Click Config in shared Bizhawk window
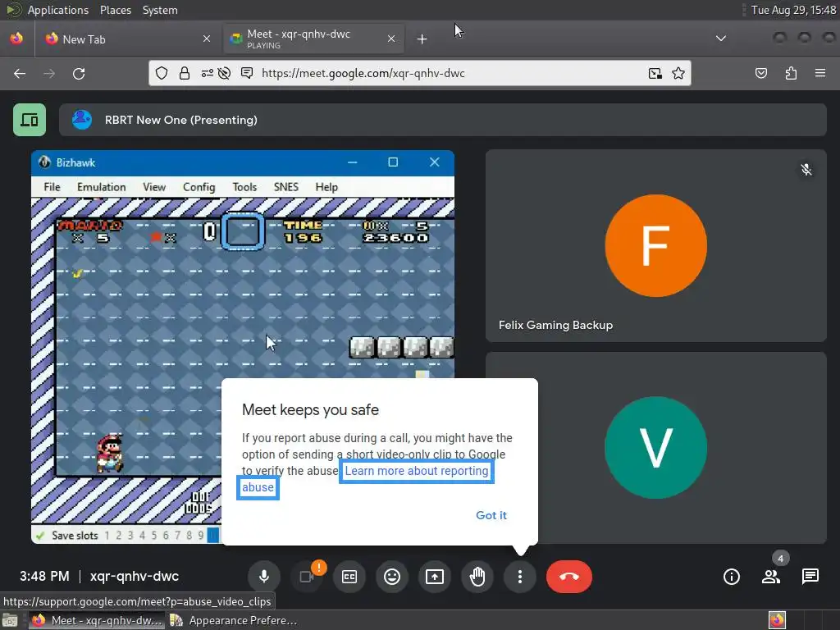Image resolution: width=840 pixels, height=630 pixels. coord(199,187)
